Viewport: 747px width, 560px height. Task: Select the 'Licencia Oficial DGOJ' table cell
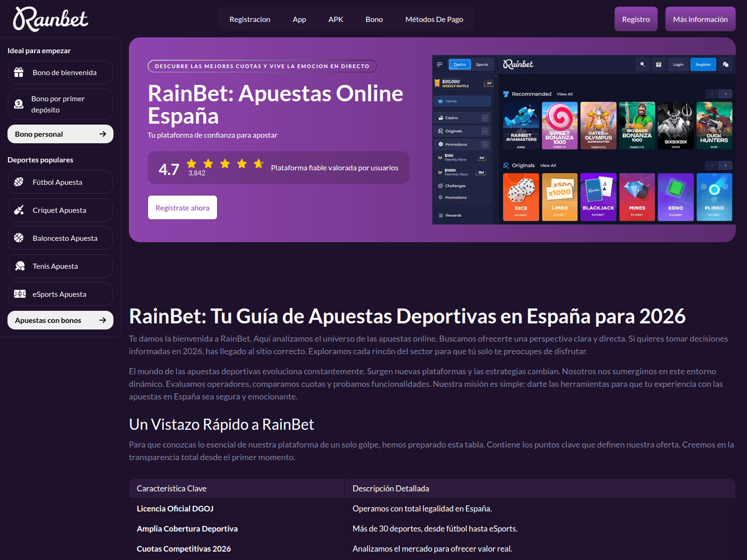[175, 509]
